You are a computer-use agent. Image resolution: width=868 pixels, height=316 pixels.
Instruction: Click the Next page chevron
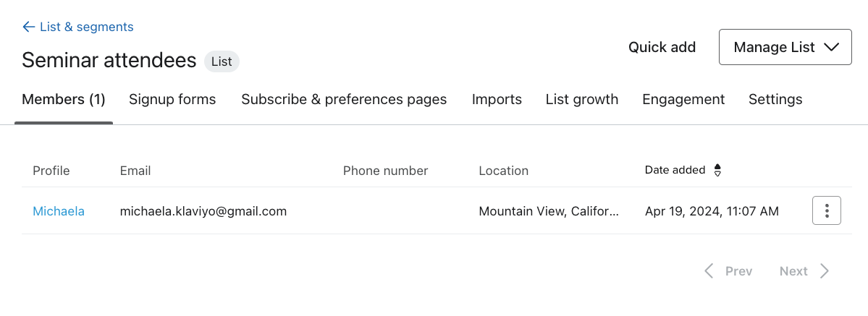click(825, 271)
